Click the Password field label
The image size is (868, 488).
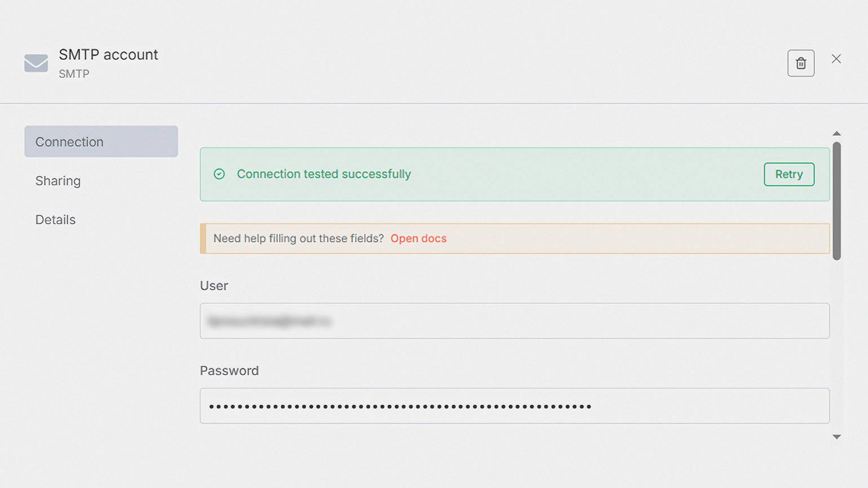pyautogui.click(x=229, y=371)
